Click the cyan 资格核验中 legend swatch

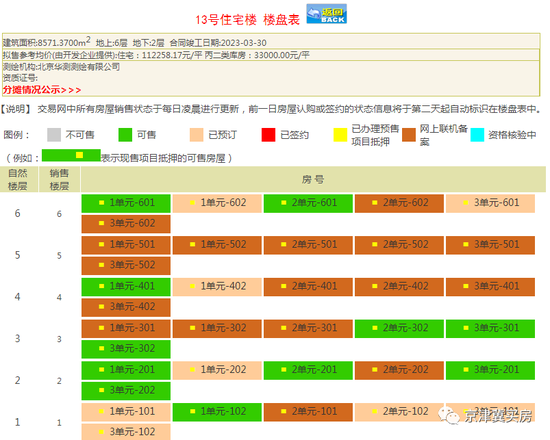[x=477, y=135]
